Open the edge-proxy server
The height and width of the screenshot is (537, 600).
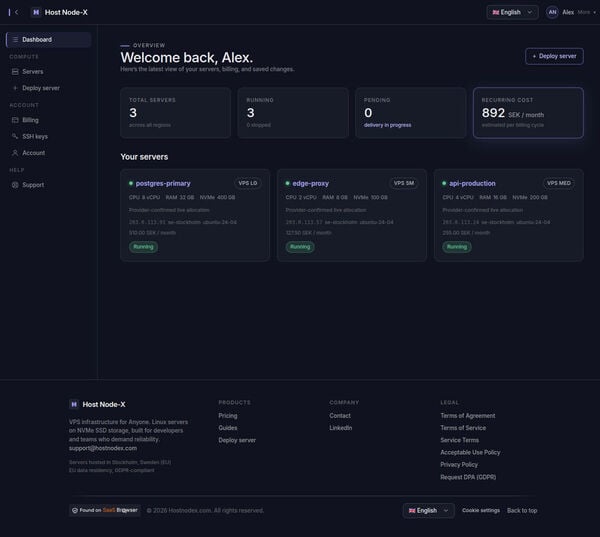[x=310, y=184]
